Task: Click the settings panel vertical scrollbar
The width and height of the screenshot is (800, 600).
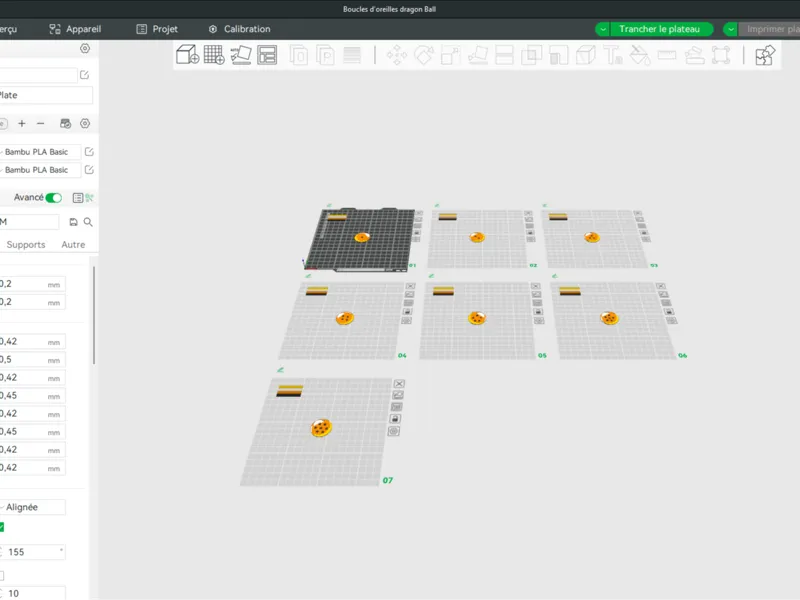Action: (x=94, y=315)
